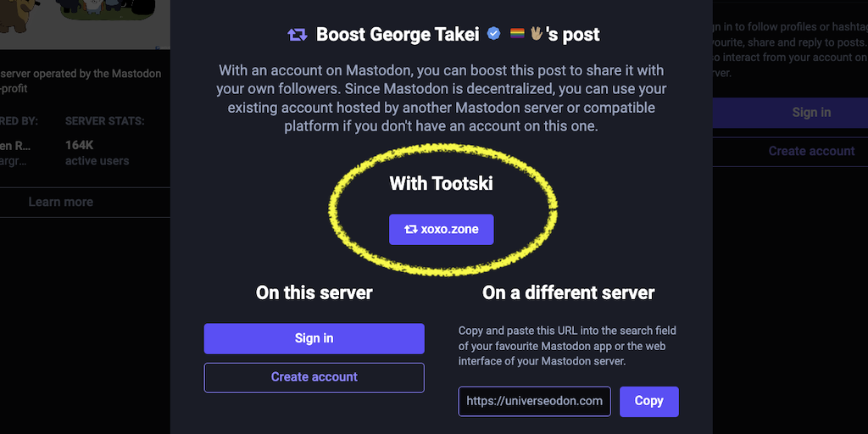Click the Copy and paste this URL instructions
This screenshot has height=434, width=868.
pos(567,346)
